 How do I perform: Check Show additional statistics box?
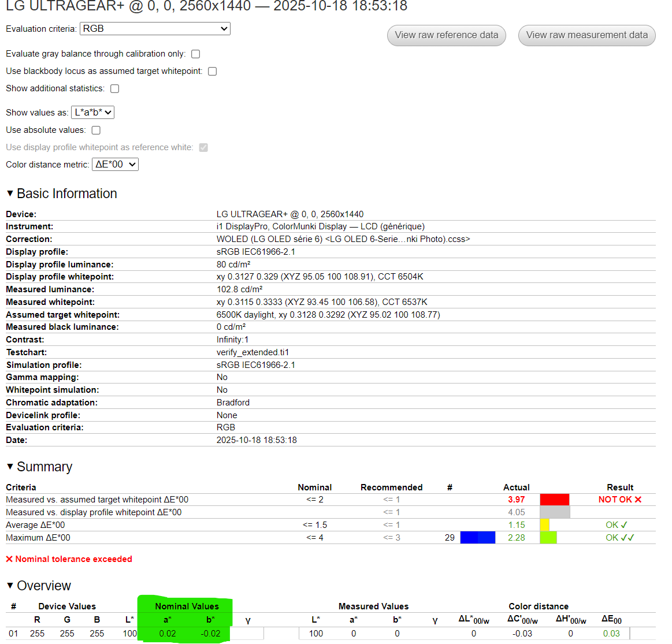[x=114, y=89]
